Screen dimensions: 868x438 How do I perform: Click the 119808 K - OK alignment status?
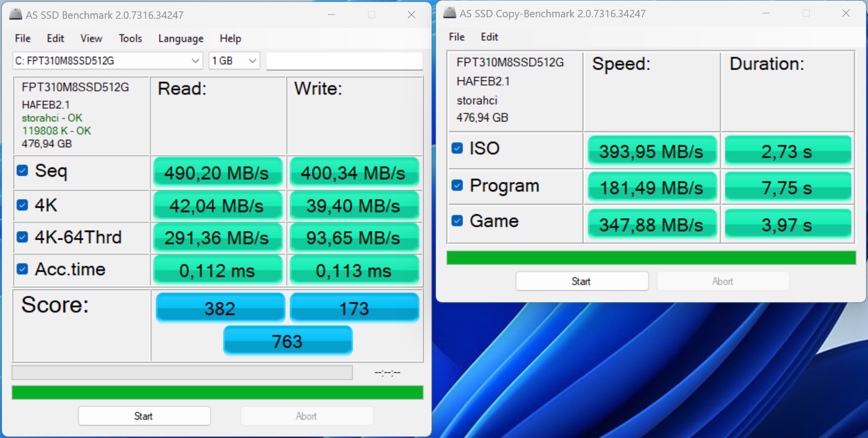coord(56,131)
